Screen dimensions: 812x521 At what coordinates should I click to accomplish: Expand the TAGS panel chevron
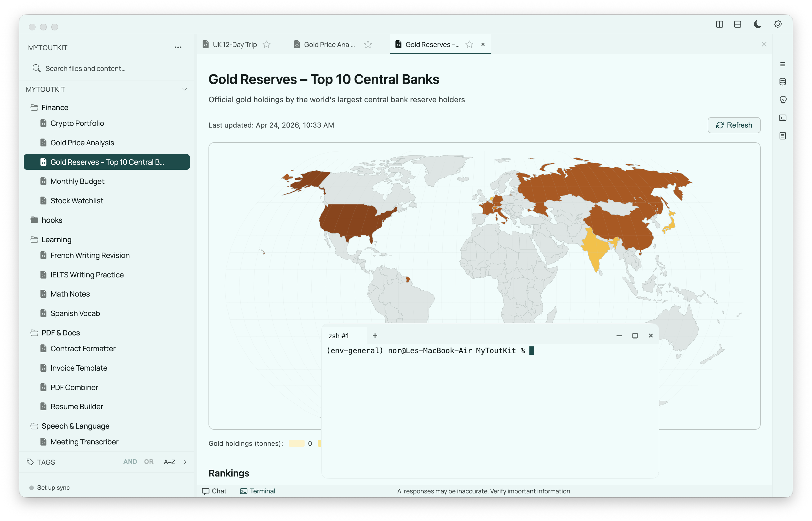[185, 462]
